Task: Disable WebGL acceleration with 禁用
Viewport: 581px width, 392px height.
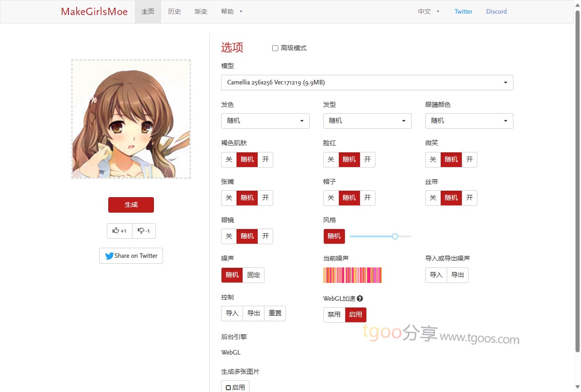Action: click(334, 315)
